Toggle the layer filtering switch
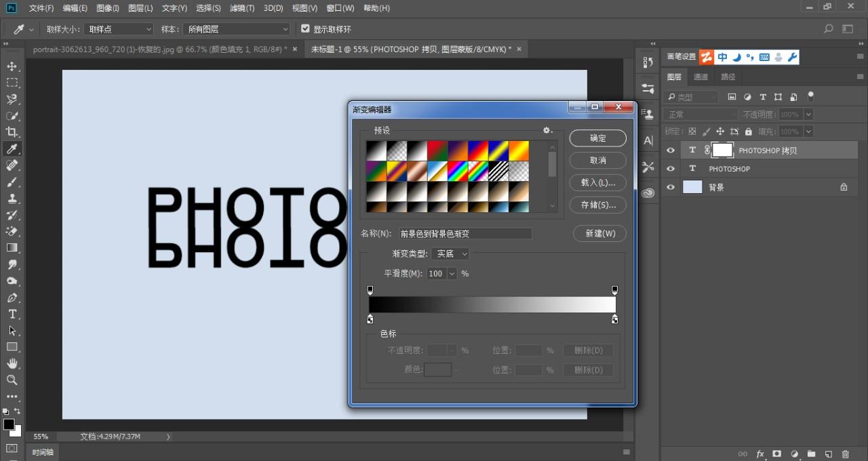This screenshot has width=868, height=461. coord(810,97)
